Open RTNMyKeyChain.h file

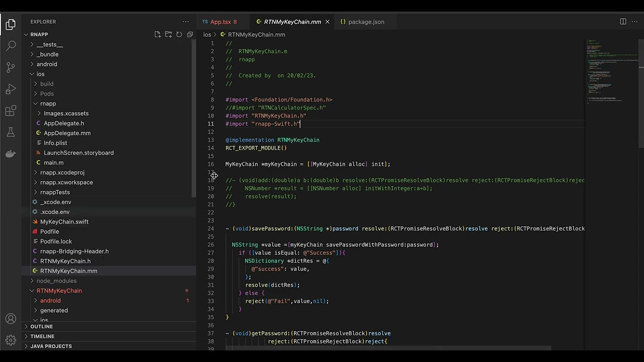[65, 261]
